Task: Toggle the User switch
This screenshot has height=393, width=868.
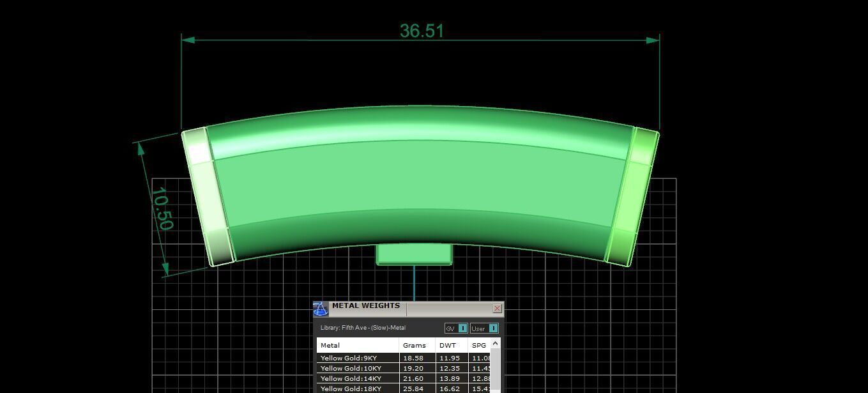Action: (x=484, y=328)
